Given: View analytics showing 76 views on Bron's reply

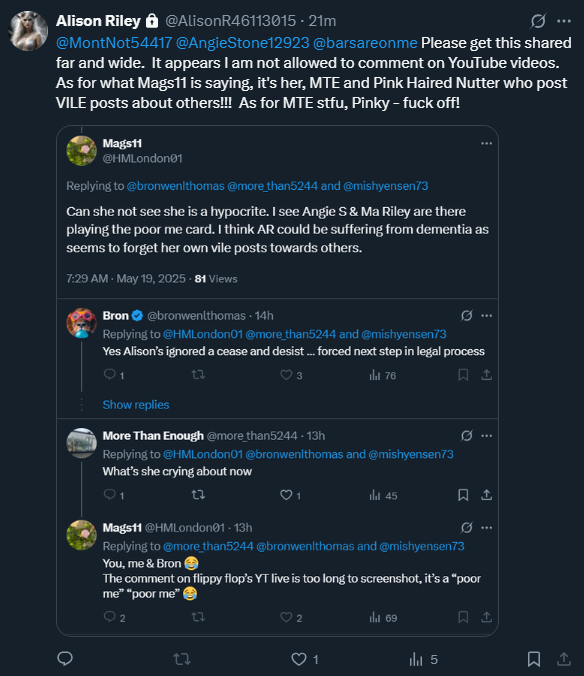Looking at the screenshot, I should (382, 375).
